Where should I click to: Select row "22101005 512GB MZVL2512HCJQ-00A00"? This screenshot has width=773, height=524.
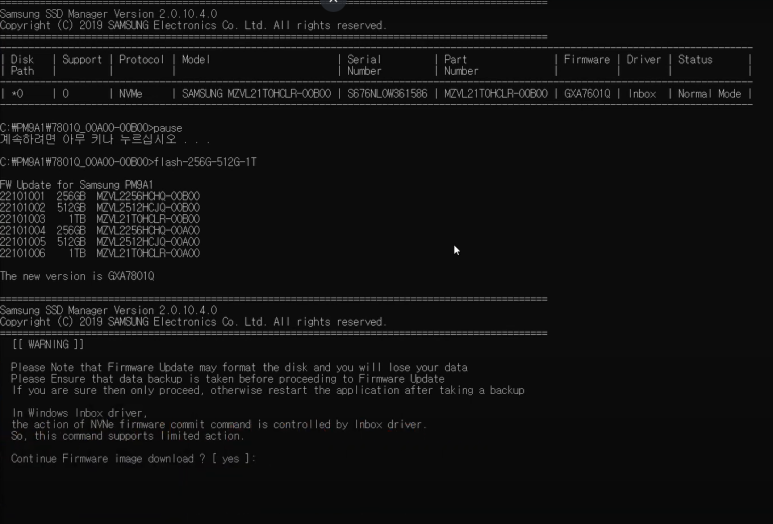[x=100, y=242]
